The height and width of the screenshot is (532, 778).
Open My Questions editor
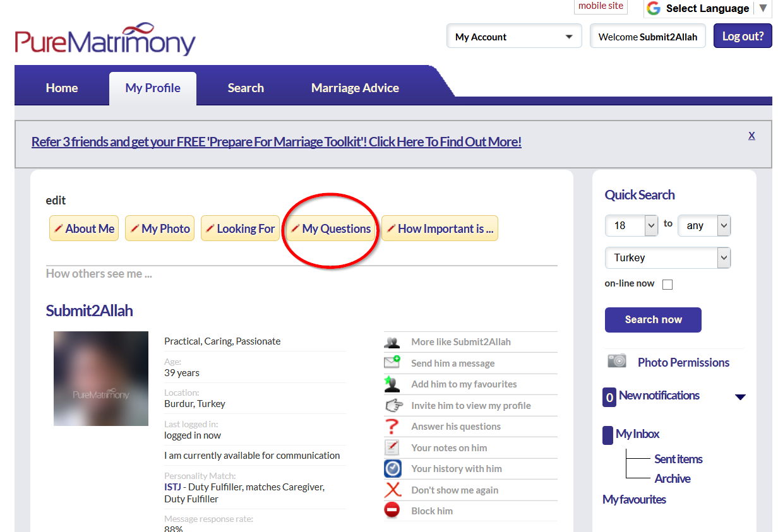coord(330,228)
